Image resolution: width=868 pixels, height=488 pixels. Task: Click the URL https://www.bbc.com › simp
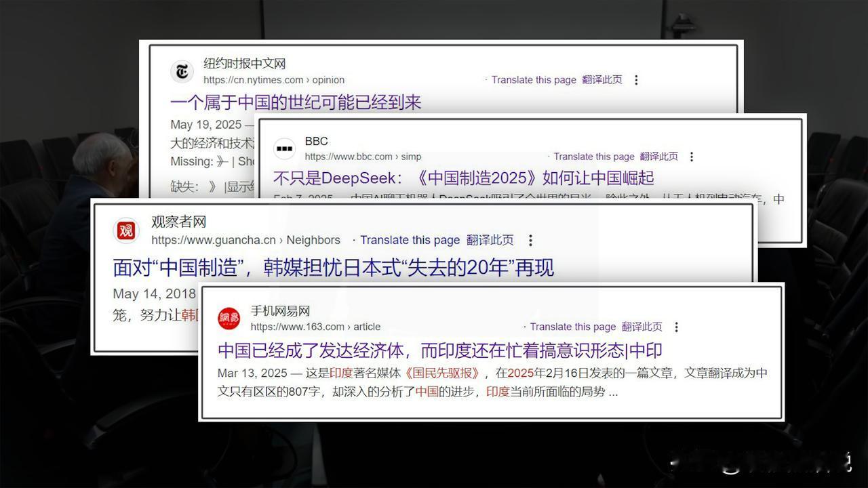pyautogui.click(x=363, y=157)
